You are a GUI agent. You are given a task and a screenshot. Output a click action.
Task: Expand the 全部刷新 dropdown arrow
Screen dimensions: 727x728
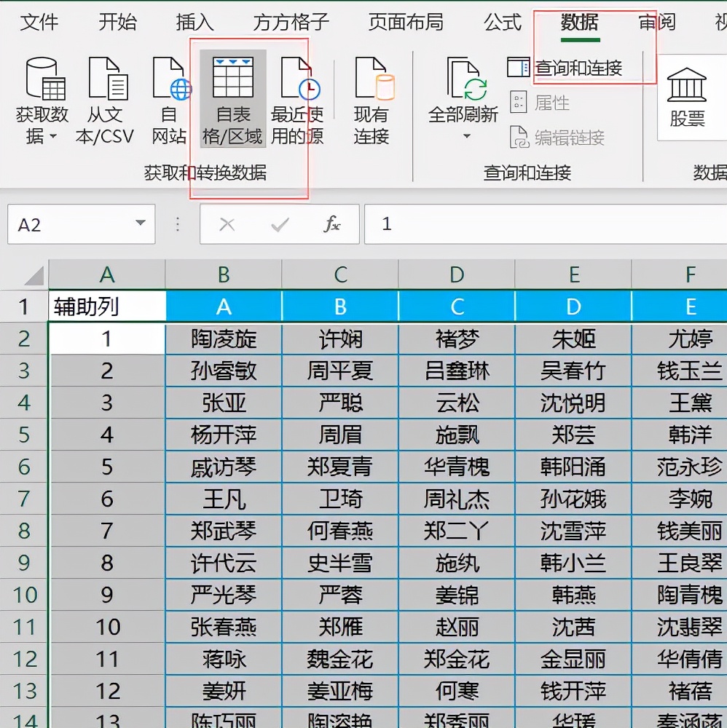tap(467, 136)
